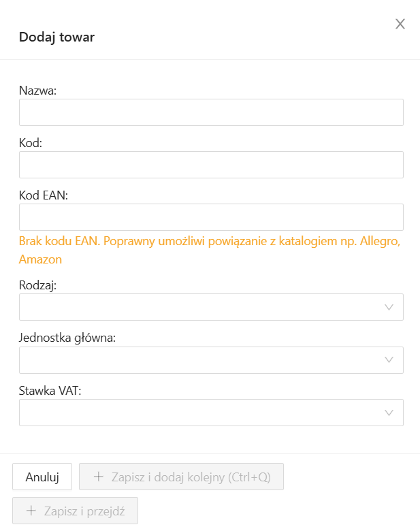Click the Zapisz i przejdź button
Screen dimensions: 420x529
click(x=75, y=511)
